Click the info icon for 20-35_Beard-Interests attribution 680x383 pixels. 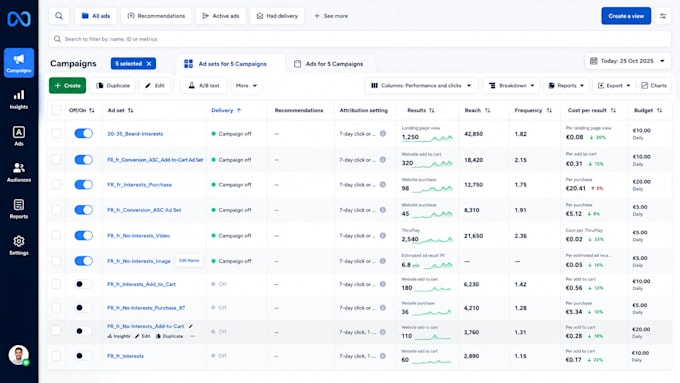383,134
